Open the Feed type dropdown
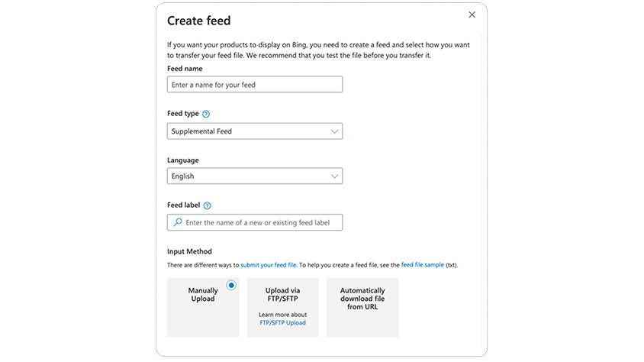This screenshot has width=644, height=362. click(254, 131)
